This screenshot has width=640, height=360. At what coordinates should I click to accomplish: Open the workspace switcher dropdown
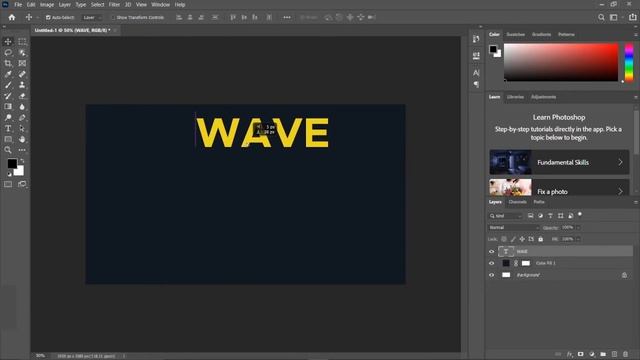(615, 17)
